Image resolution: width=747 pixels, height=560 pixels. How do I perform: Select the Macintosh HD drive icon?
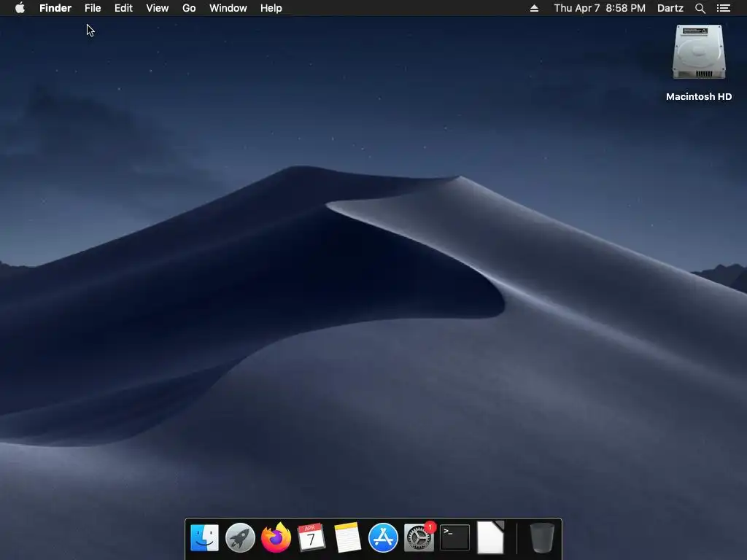point(698,52)
